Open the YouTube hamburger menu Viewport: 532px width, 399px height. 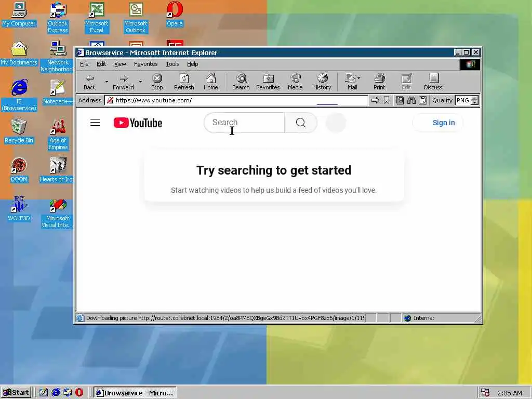pos(95,123)
